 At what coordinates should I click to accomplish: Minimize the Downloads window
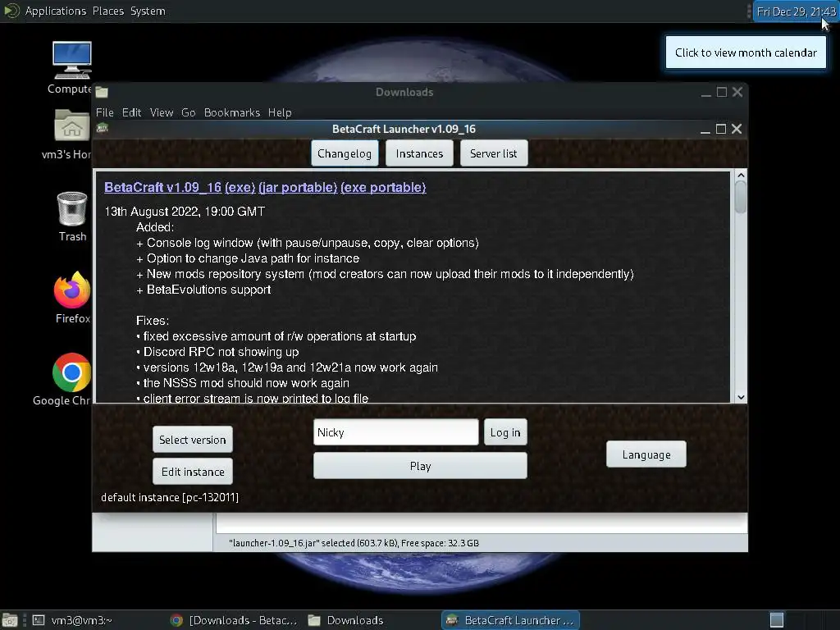point(706,92)
